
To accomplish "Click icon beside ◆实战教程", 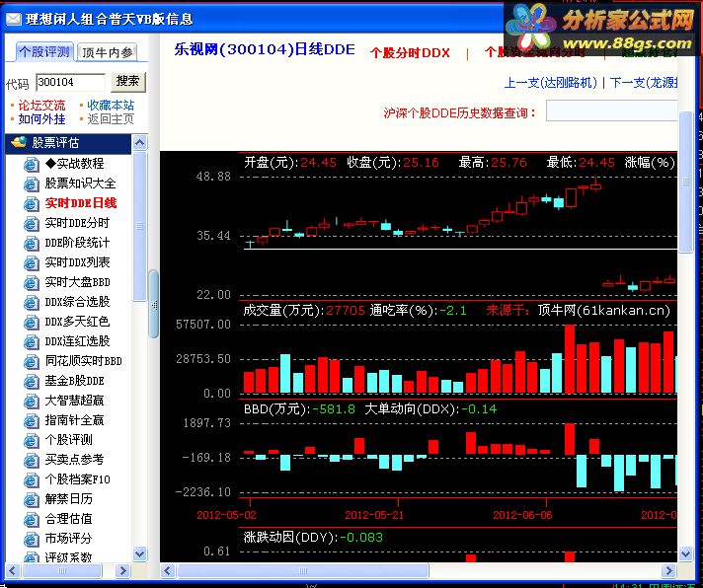I will click(x=31, y=165).
